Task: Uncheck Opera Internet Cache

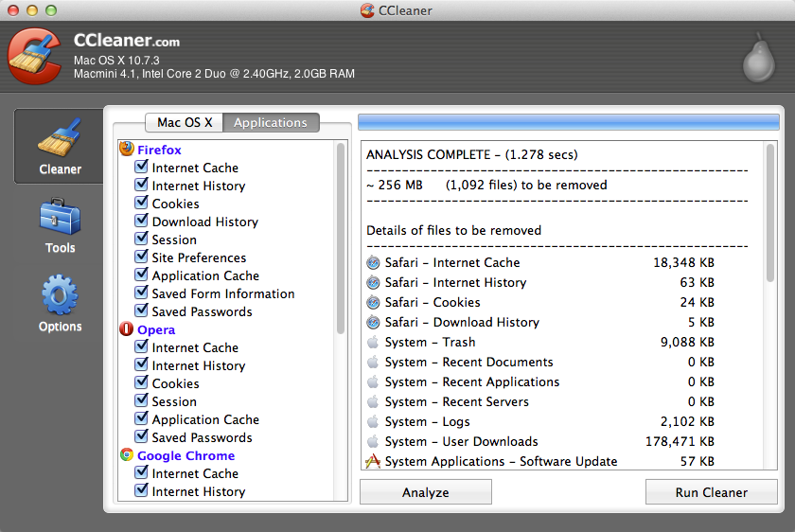Action: pos(141,346)
